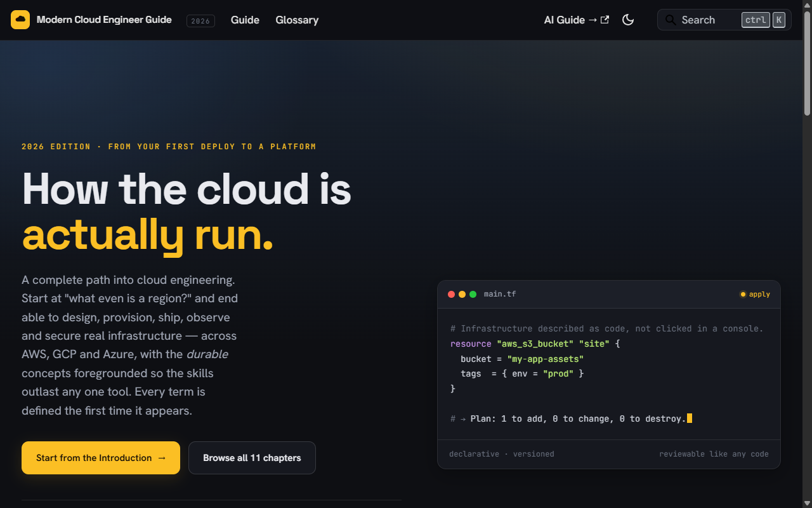This screenshot has height=508, width=812.
Task: Click the 2026 edition badge
Action: tap(200, 21)
